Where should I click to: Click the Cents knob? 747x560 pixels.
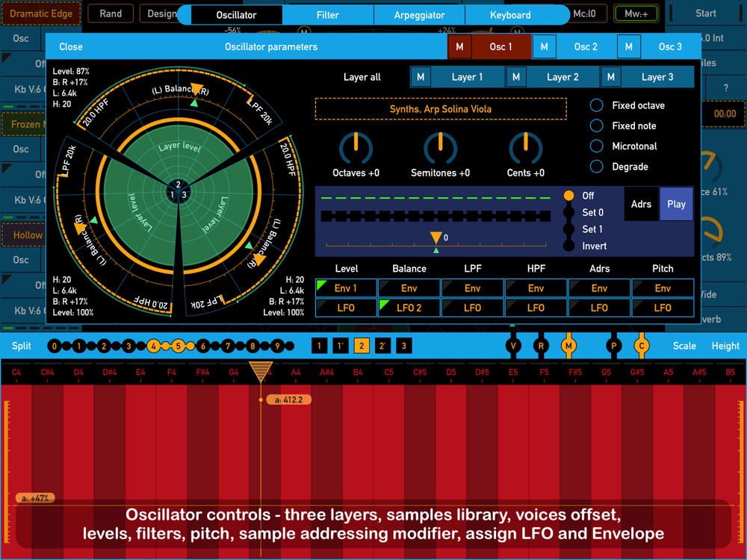pyautogui.click(x=525, y=149)
